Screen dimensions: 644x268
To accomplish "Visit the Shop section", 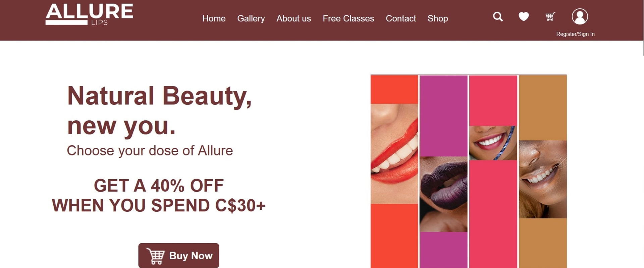I will pos(438,18).
